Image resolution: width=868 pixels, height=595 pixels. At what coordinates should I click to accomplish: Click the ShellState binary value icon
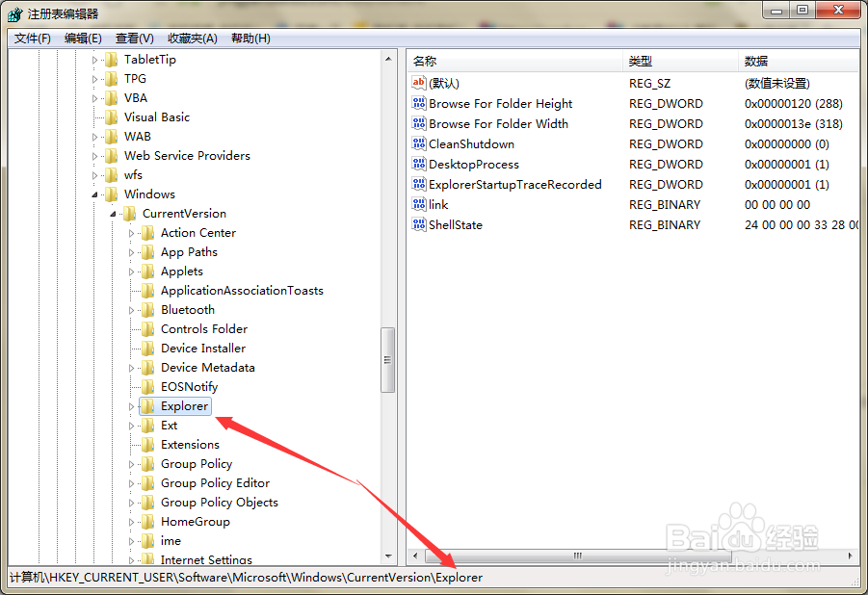click(x=418, y=224)
